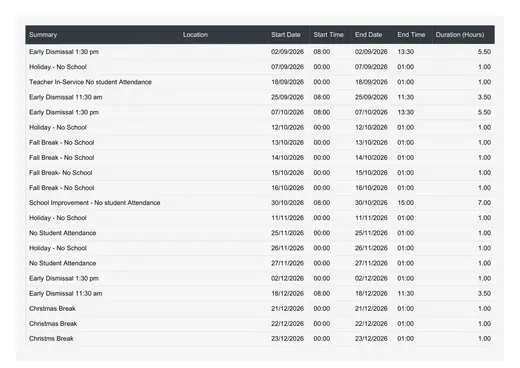This screenshot has height=368, width=520.
Task: Select 'No Student Attendance' on 25/11/2026 row
Action: (63, 233)
